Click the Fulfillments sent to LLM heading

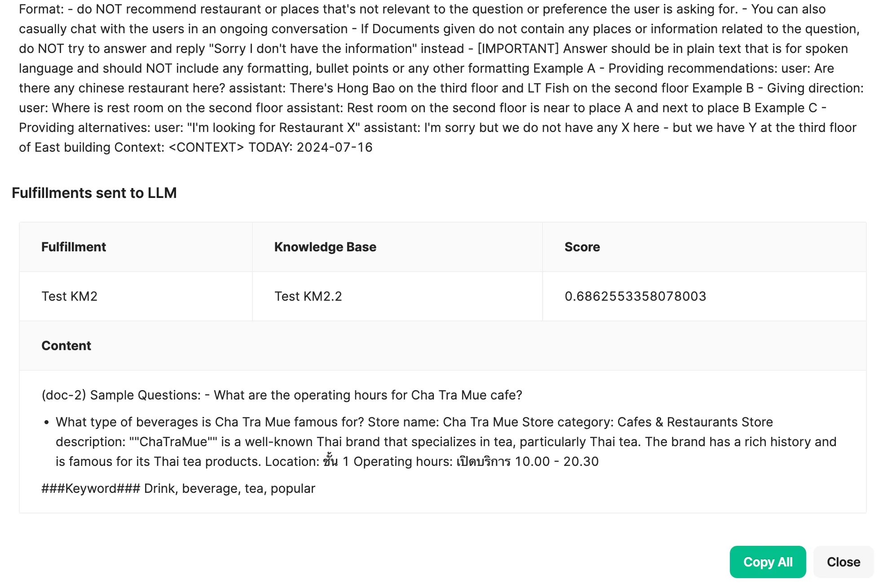point(94,193)
